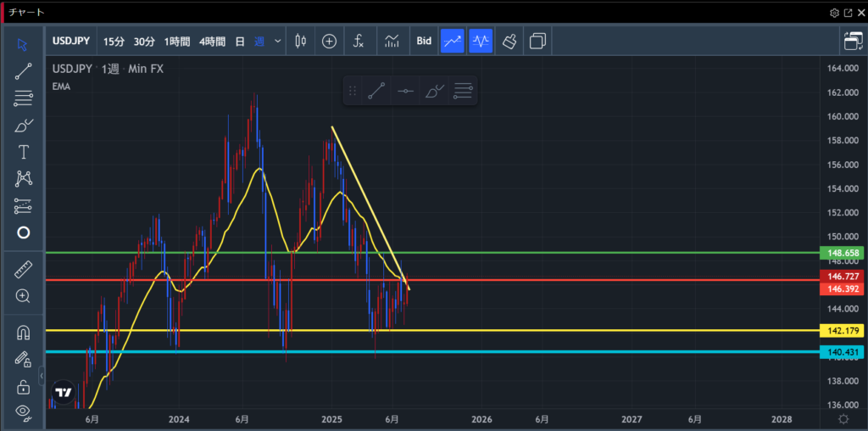Open the horizontal lines tool group
868x431 pixels.
coord(23,98)
